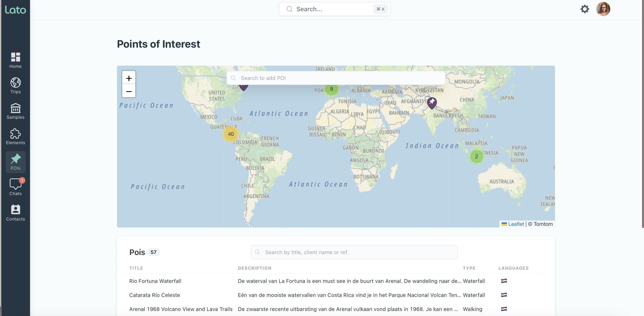This screenshot has height=316, width=644.
Task: Zoom in on the map
Action: [129, 78]
